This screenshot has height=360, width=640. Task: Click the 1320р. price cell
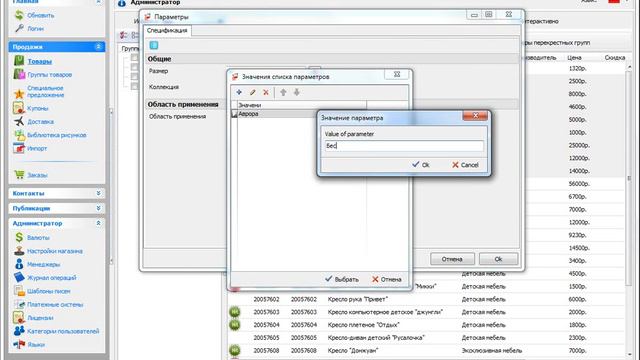(x=578, y=69)
